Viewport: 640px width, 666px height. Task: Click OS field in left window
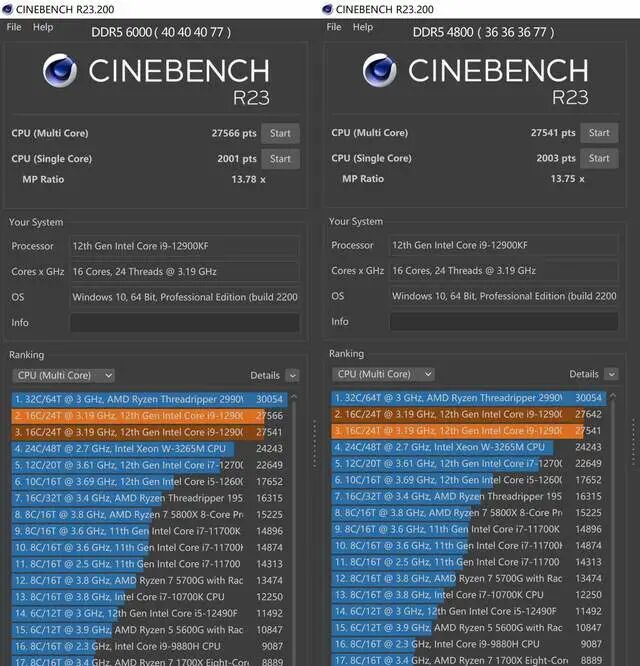(185, 297)
